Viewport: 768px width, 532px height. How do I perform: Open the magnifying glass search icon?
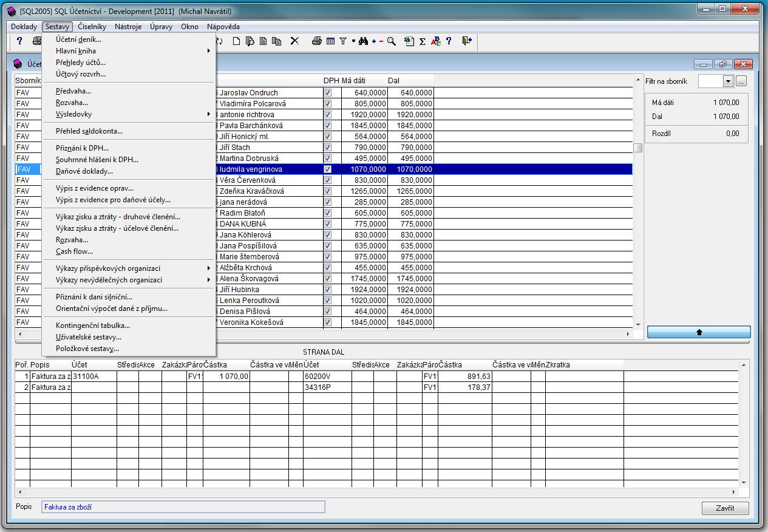coord(392,41)
